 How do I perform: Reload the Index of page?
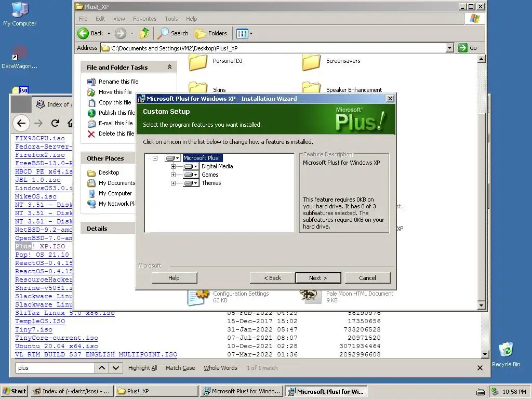[x=55, y=123]
